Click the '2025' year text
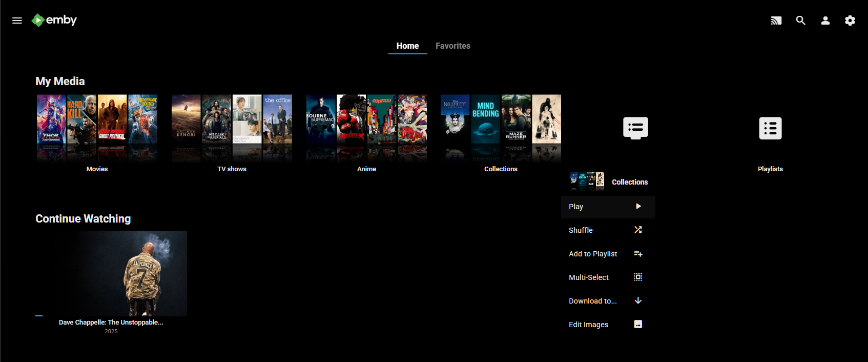868x362 pixels. pos(111,332)
